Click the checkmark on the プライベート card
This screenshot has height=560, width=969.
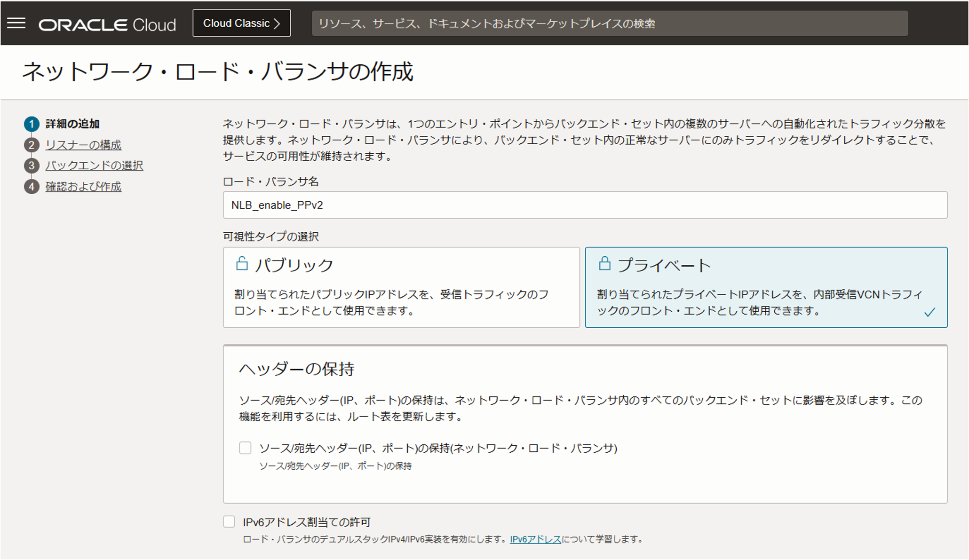[x=930, y=311]
